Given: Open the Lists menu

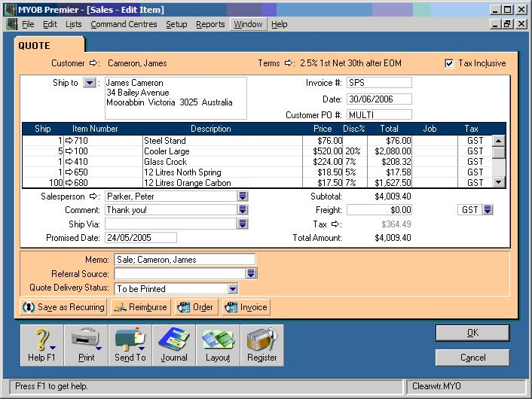Looking at the screenshot, I should click(74, 24).
